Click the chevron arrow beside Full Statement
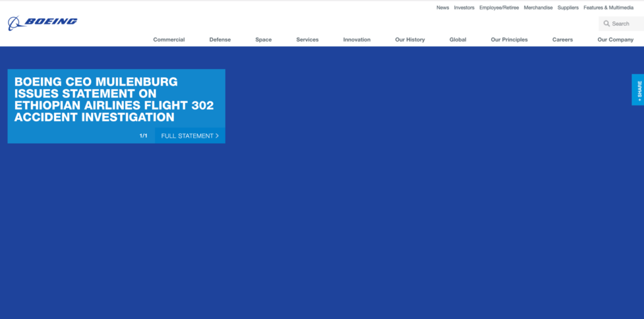The image size is (644, 319). tap(217, 136)
